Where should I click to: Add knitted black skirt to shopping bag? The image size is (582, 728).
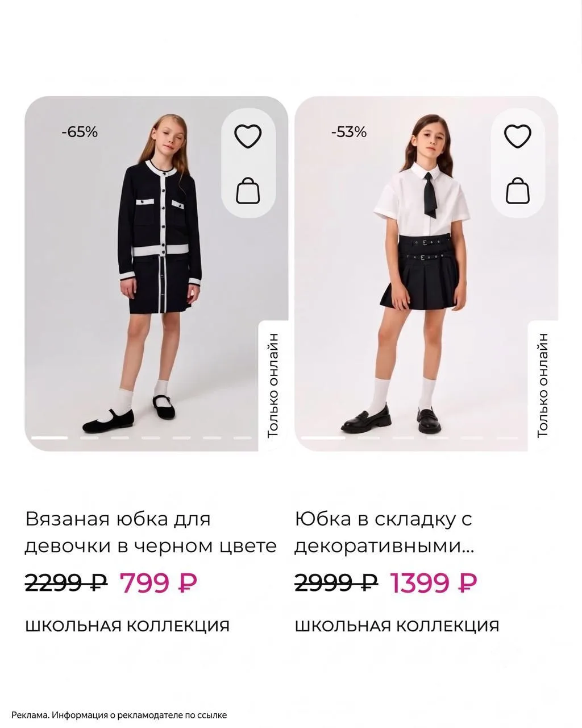click(x=248, y=191)
